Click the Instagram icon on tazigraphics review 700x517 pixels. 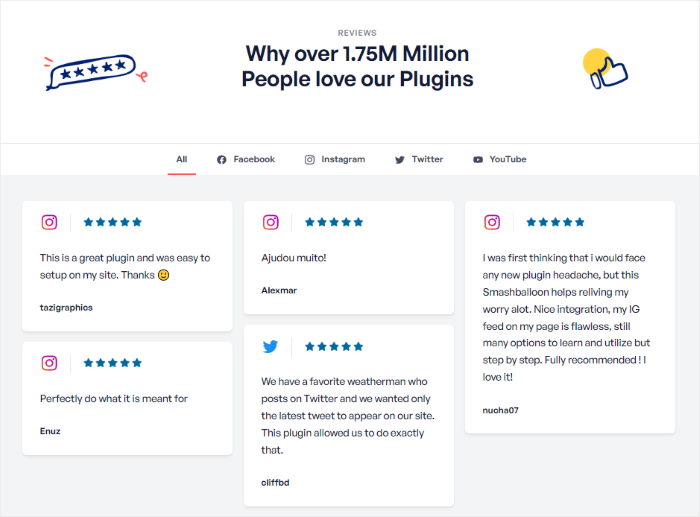49,222
